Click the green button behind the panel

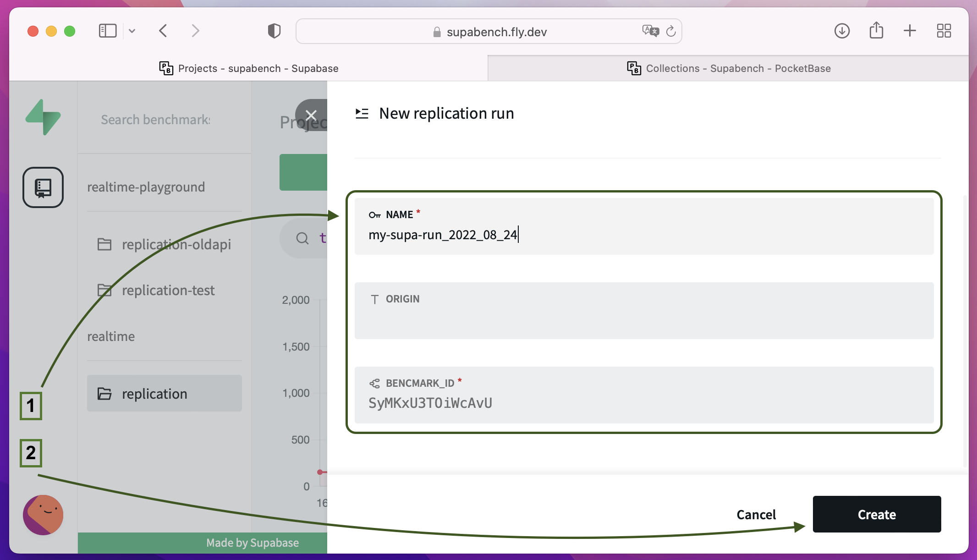(303, 172)
